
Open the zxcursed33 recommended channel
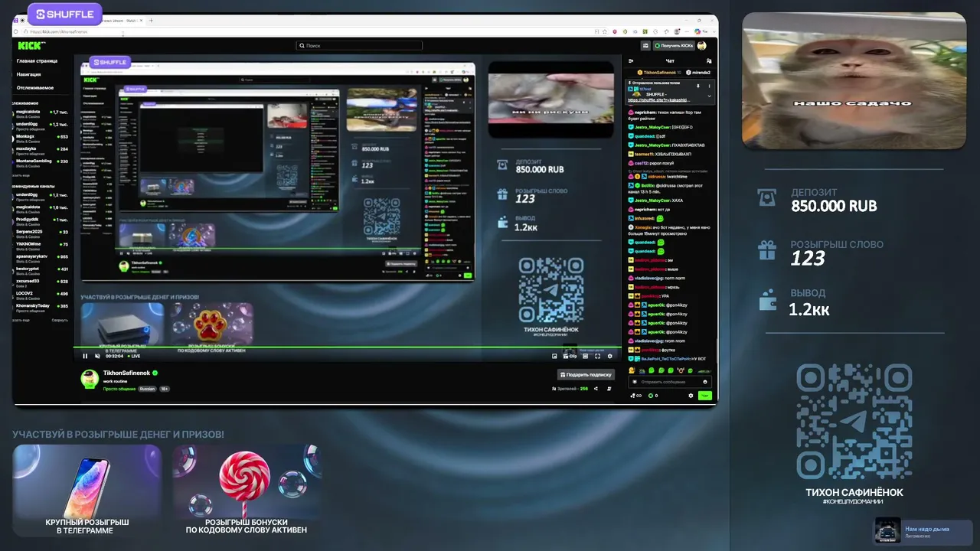[x=40, y=282]
